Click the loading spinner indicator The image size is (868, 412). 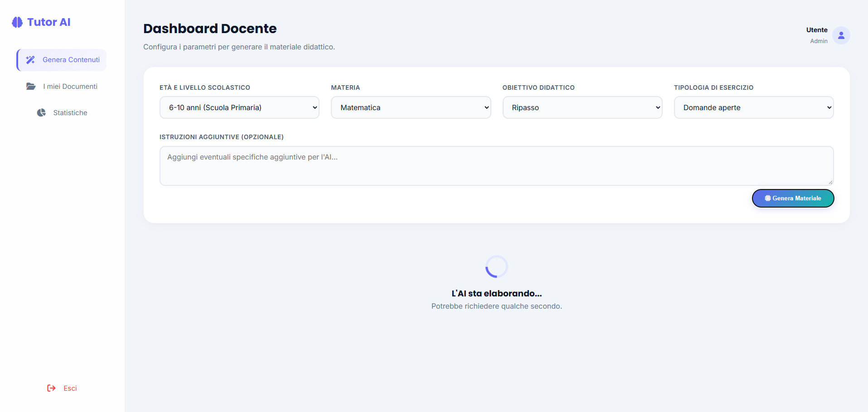496,267
